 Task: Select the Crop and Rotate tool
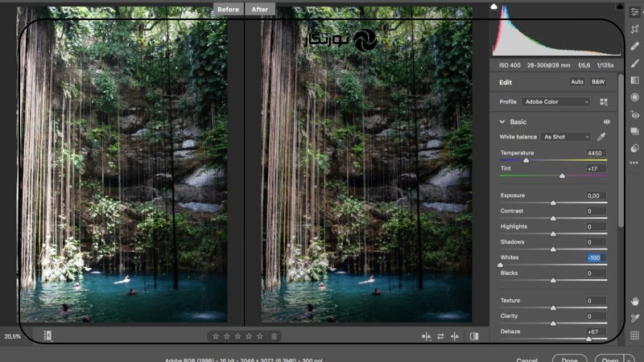(634, 29)
